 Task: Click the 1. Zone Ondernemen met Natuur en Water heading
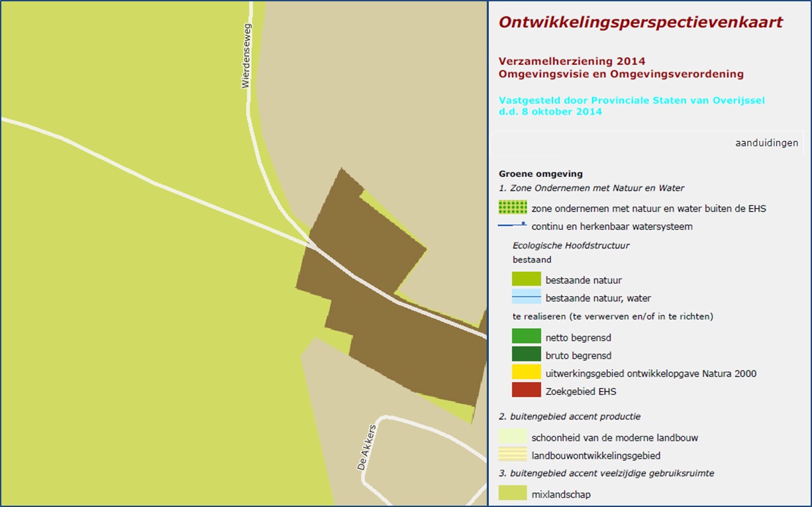[x=591, y=188]
